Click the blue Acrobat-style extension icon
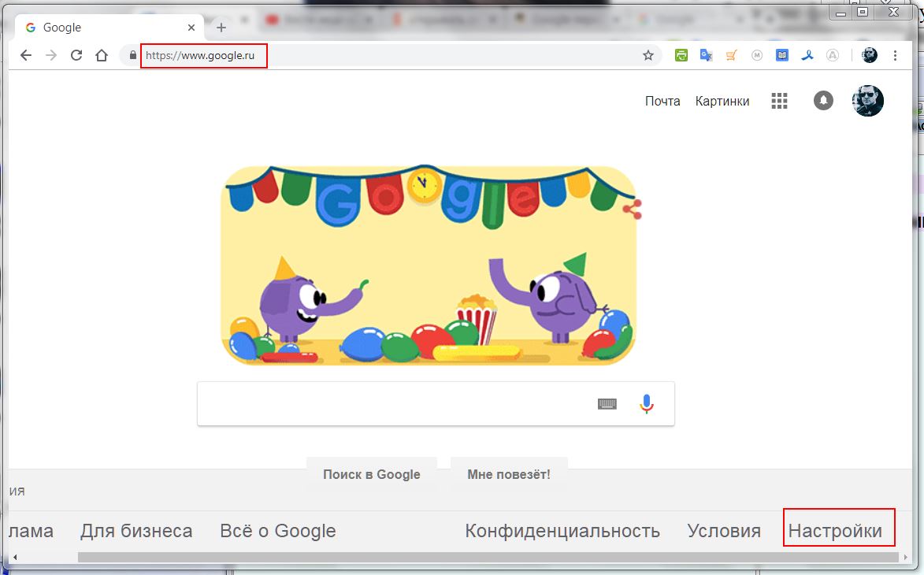 pyautogui.click(x=807, y=55)
